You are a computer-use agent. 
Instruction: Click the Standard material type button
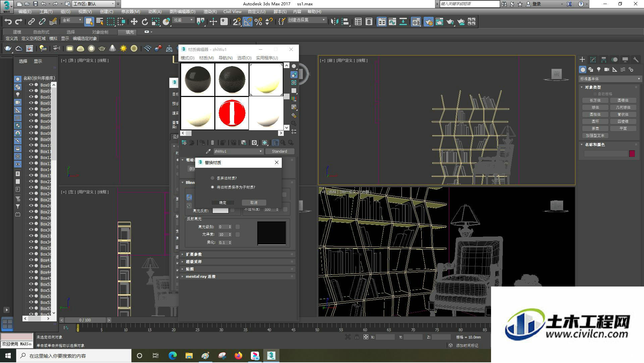click(279, 151)
